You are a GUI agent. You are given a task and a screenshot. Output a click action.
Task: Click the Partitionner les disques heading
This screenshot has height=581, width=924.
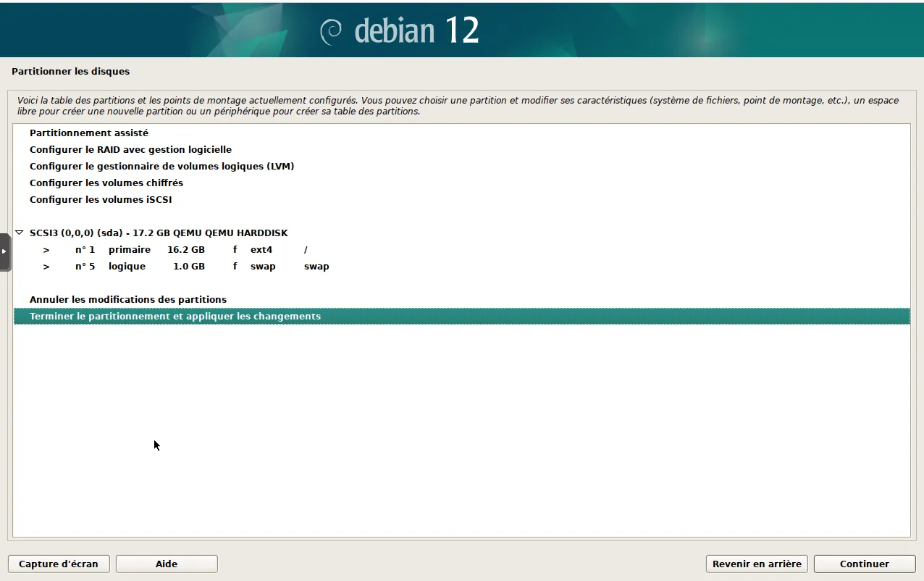coord(71,72)
